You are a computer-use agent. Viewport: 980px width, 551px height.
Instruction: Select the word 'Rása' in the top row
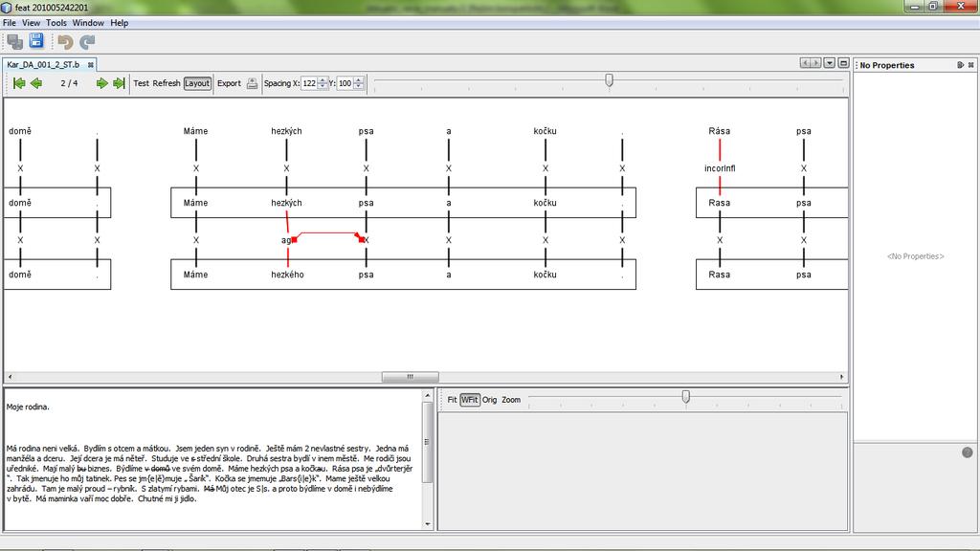click(720, 131)
